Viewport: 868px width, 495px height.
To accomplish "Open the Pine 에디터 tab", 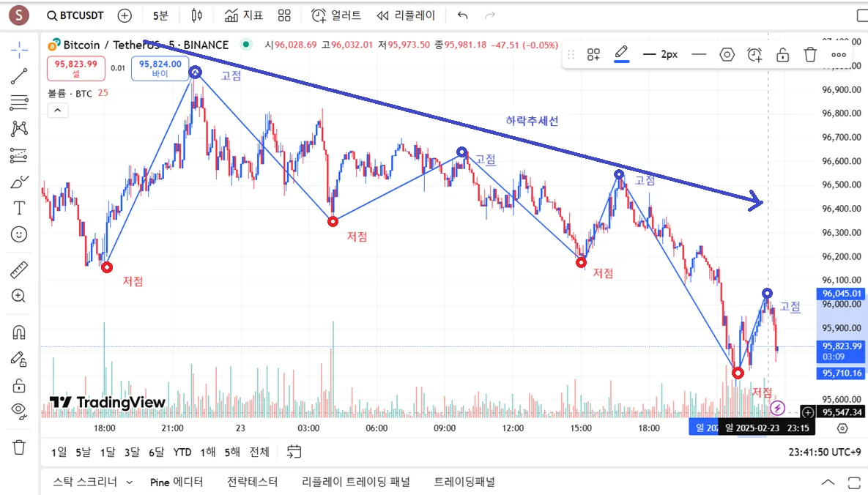I will 177,482.
